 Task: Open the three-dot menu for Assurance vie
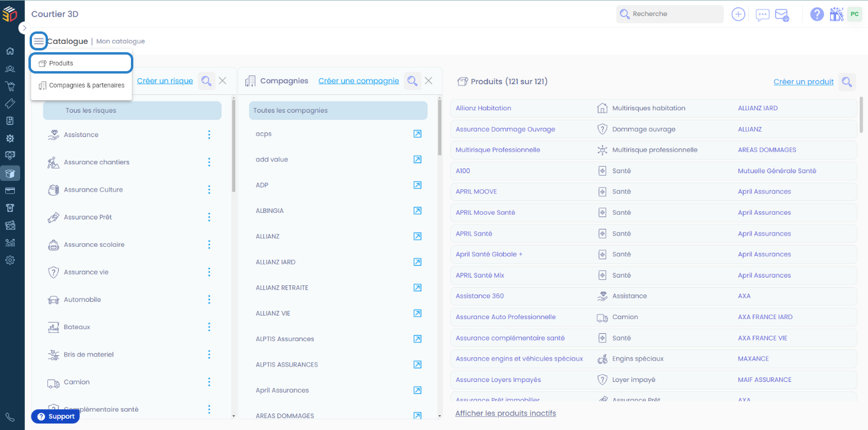209,272
